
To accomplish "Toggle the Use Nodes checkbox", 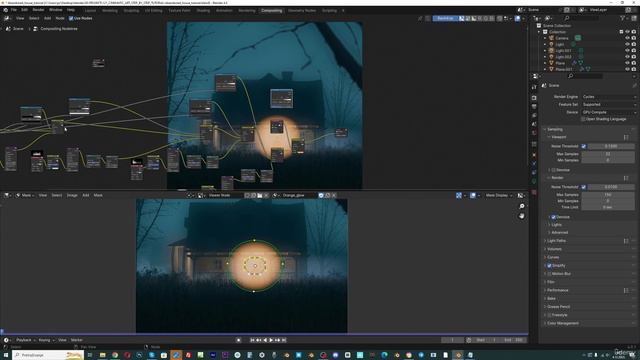I will click(71, 18).
